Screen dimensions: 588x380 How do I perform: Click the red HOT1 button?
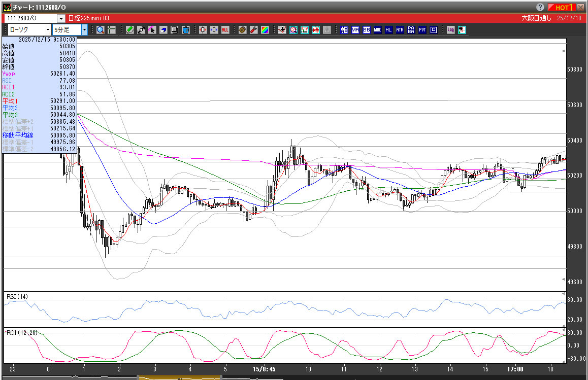[563, 8]
